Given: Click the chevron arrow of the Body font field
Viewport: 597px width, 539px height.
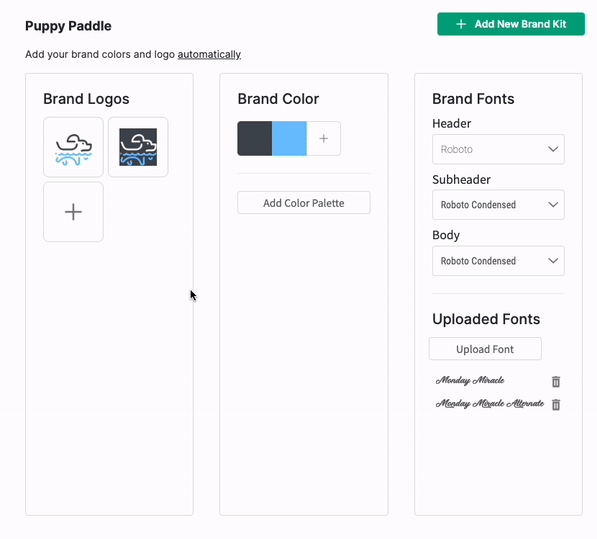Looking at the screenshot, I should 553,261.
